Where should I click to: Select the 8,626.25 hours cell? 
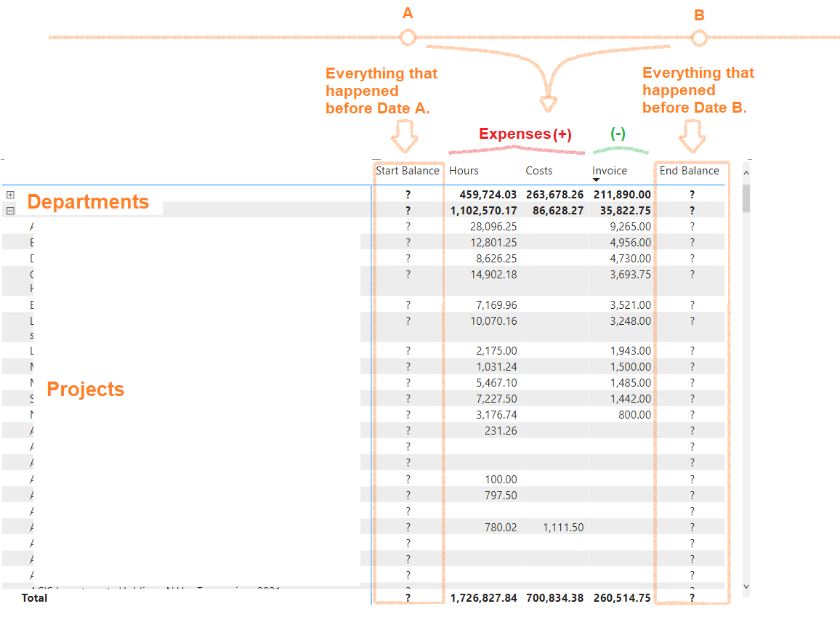pyautogui.click(x=496, y=259)
